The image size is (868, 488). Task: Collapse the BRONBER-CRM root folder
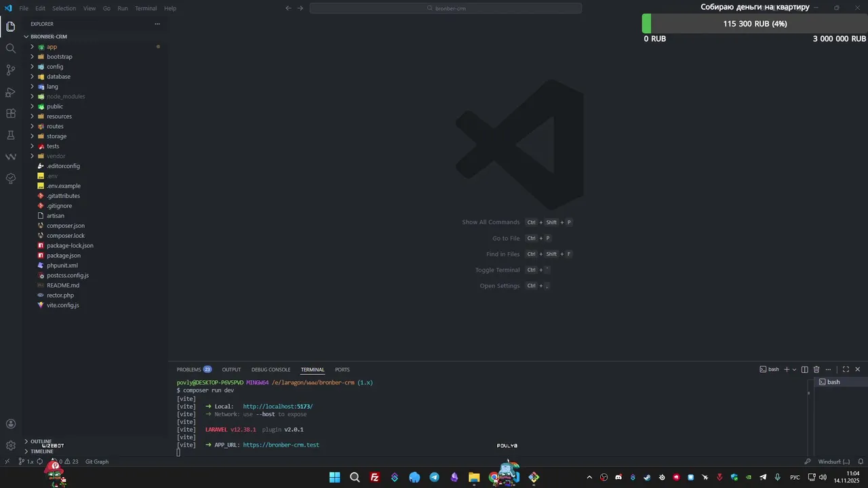point(48,37)
